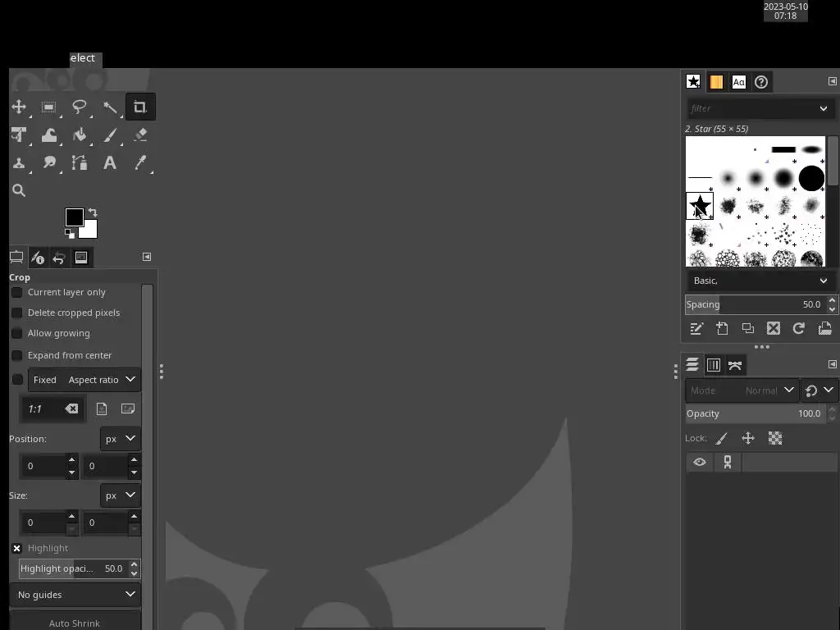The image size is (840, 630).
Task: Select the Unified Transform tool
Action: pyautogui.click(x=19, y=135)
